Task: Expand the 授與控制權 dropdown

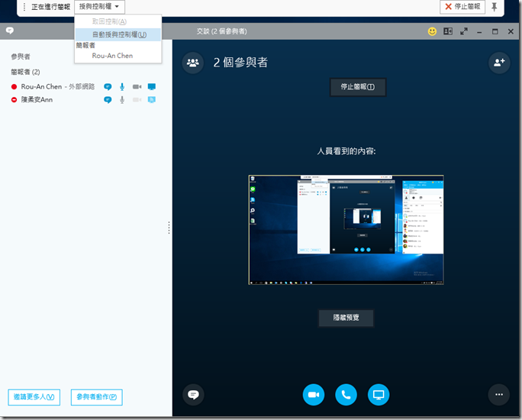Action: [99, 7]
